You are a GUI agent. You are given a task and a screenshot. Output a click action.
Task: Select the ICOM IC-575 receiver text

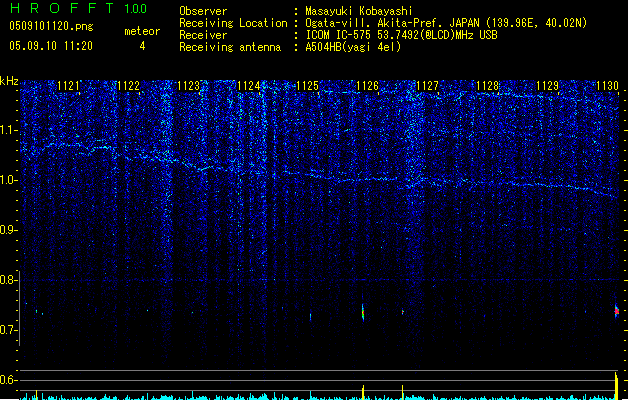[x=401, y=35]
